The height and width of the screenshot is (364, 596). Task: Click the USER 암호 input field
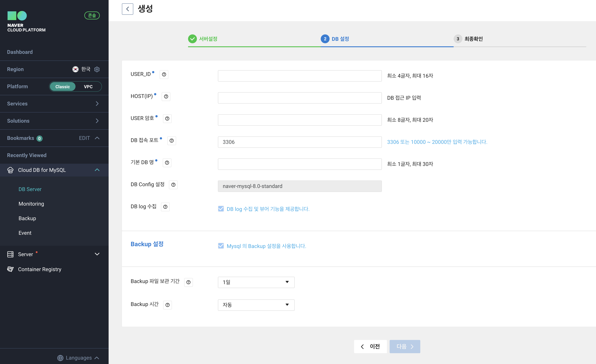click(300, 120)
